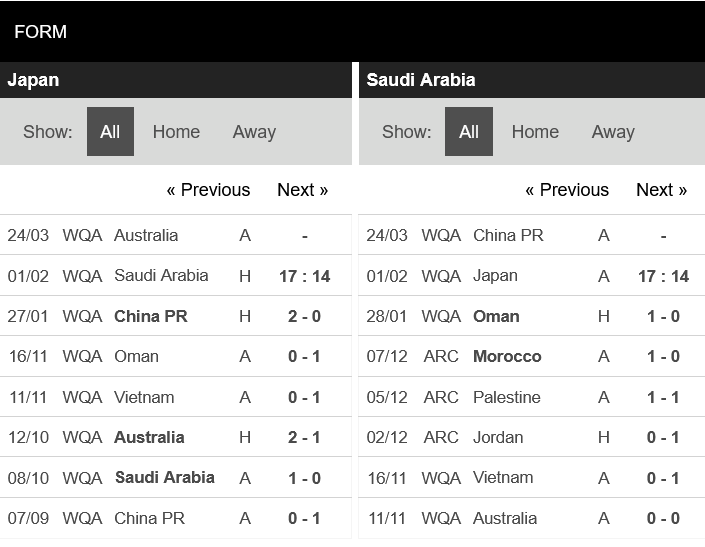Filter Saudi Arabia form by Home
Screen dimensions: 705x547
tap(535, 132)
